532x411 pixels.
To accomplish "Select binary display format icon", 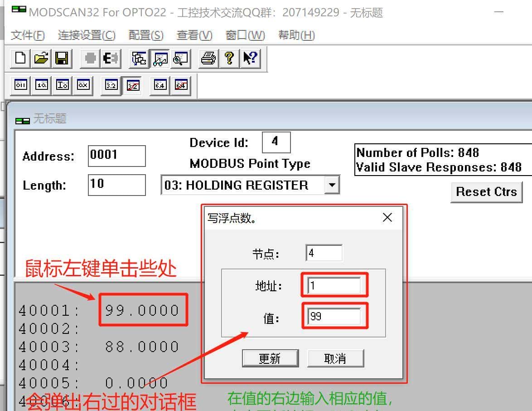I will 20,85.
